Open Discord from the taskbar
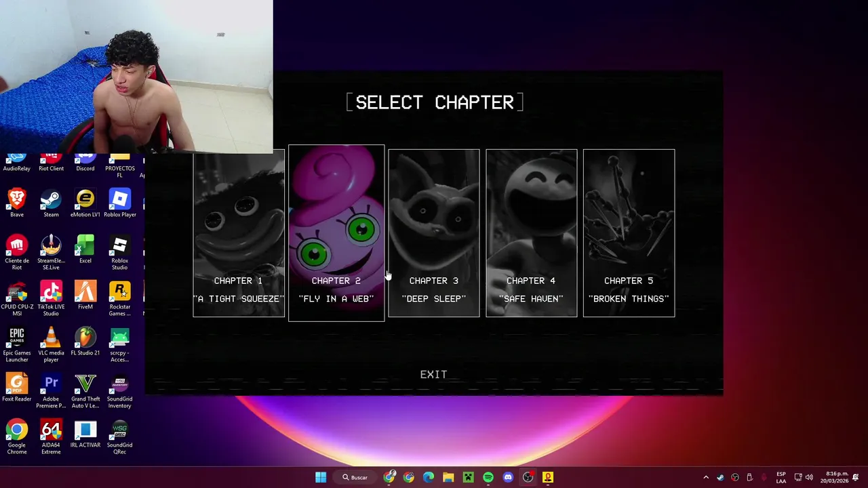Viewport: 868px width, 488px height. (x=508, y=477)
